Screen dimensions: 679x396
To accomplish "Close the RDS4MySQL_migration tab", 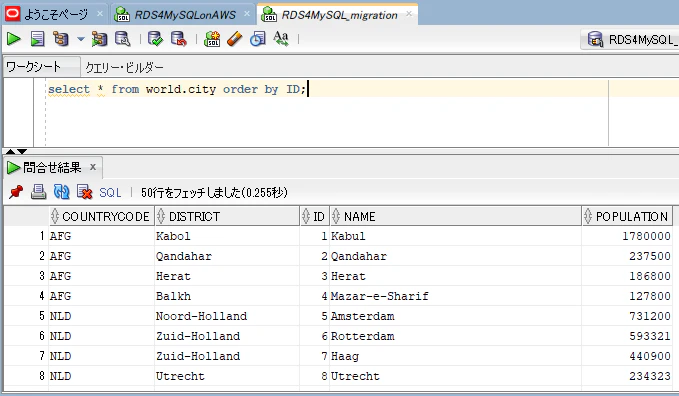I will [409, 14].
